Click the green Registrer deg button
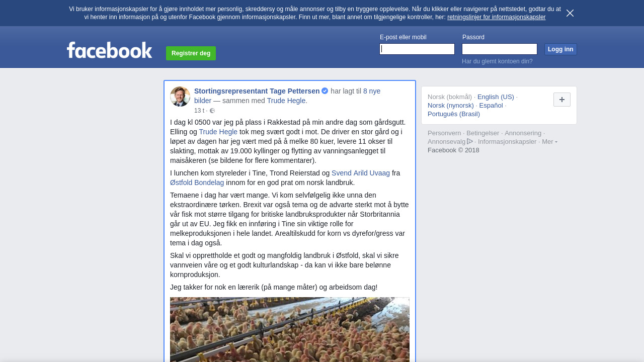 click(x=191, y=53)
